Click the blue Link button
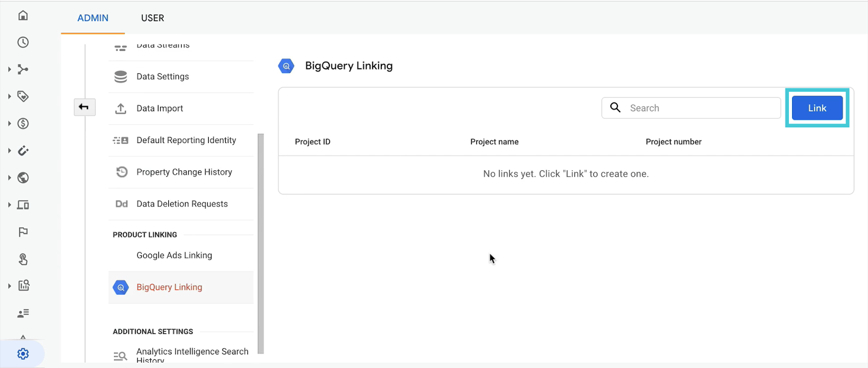Viewport: 868px width, 368px height. pyautogui.click(x=817, y=108)
